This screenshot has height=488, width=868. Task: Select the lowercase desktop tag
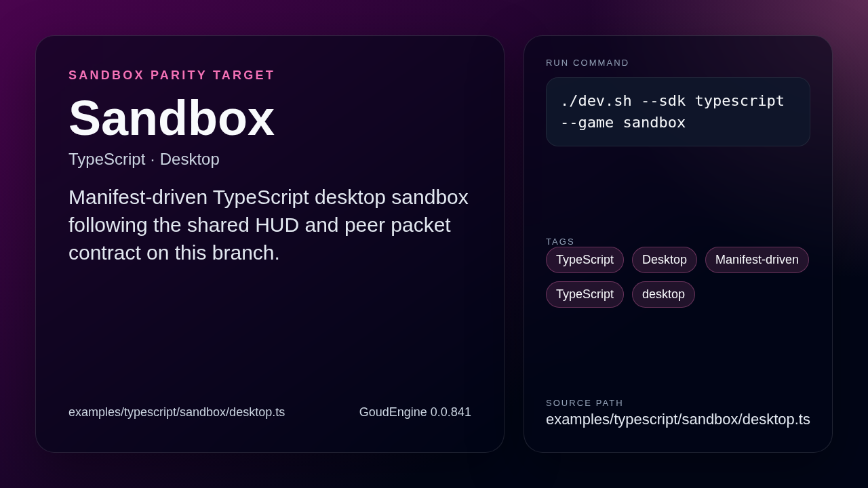click(x=663, y=294)
